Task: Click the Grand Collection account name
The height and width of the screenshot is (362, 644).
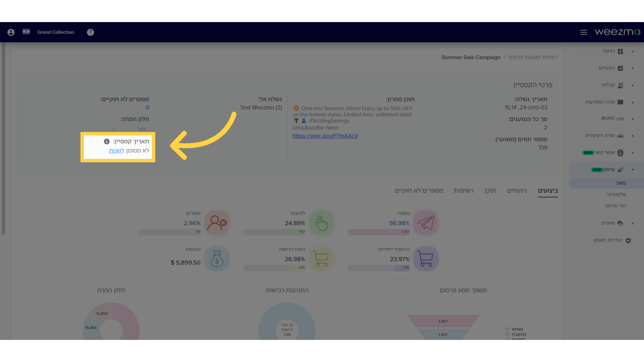Action: 56,32
